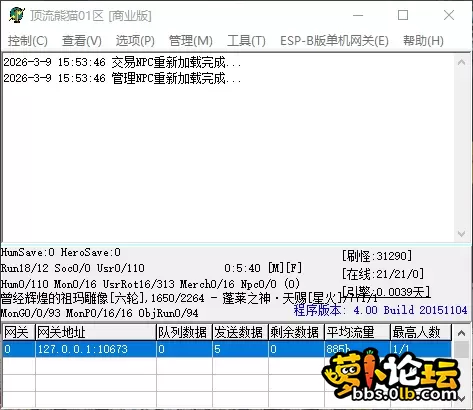Viewport: 473px width, 410px height.
Task: Click 程序版本 4.00 Build 20151104 text
Action: click(x=380, y=310)
